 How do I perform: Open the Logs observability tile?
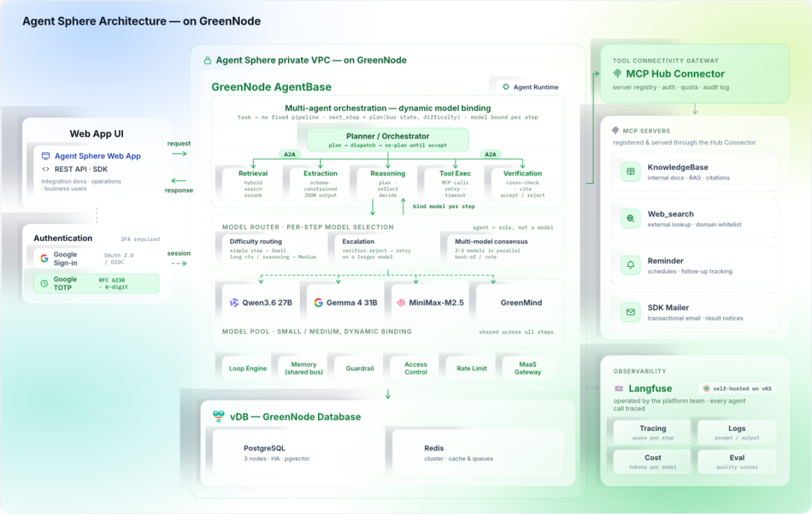point(737,432)
